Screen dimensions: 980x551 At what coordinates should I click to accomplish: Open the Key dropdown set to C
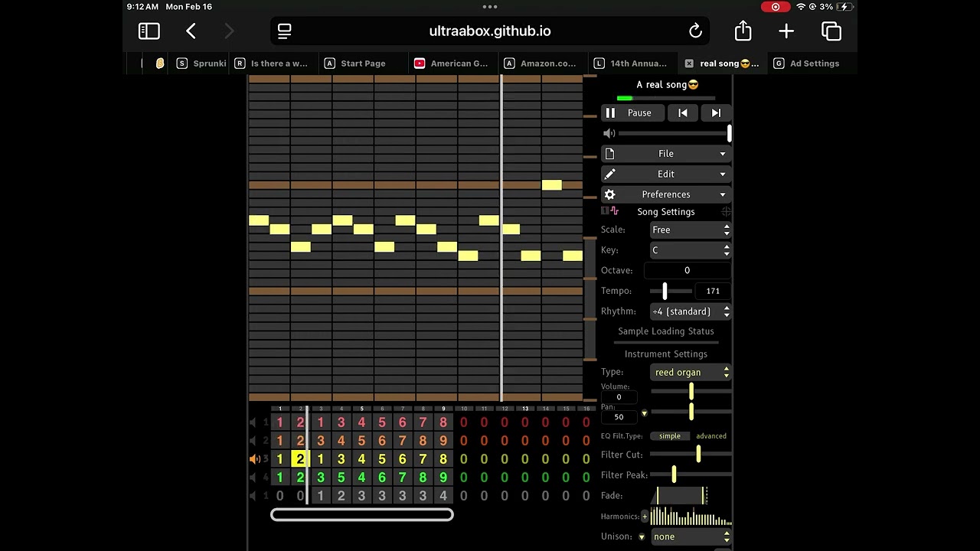point(691,250)
